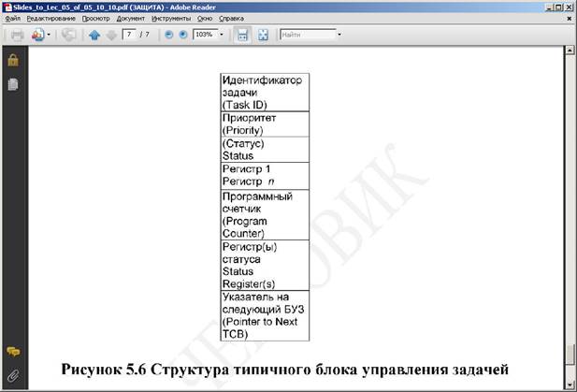
Task: Click the '(Priority)' text
Action: point(242,130)
